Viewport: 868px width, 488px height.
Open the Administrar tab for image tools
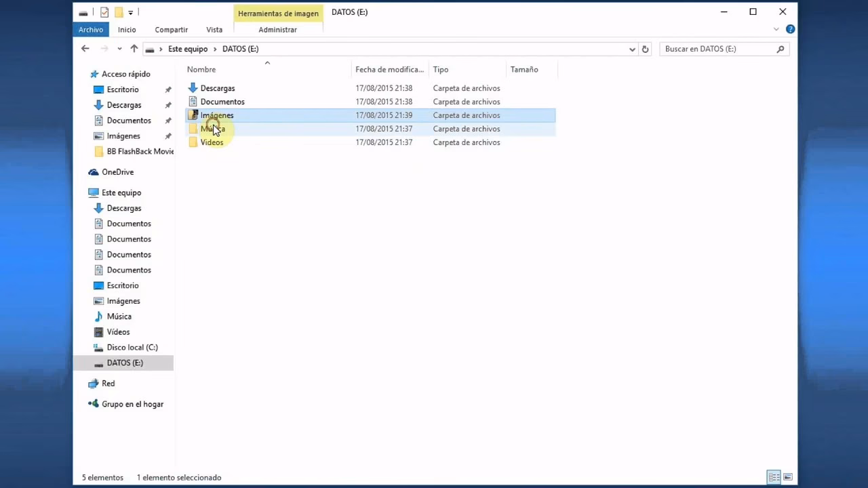(x=278, y=30)
